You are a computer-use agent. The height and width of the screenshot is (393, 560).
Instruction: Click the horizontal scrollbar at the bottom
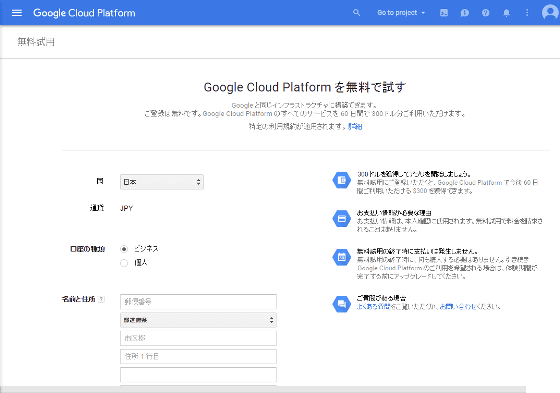pos(263,389)
